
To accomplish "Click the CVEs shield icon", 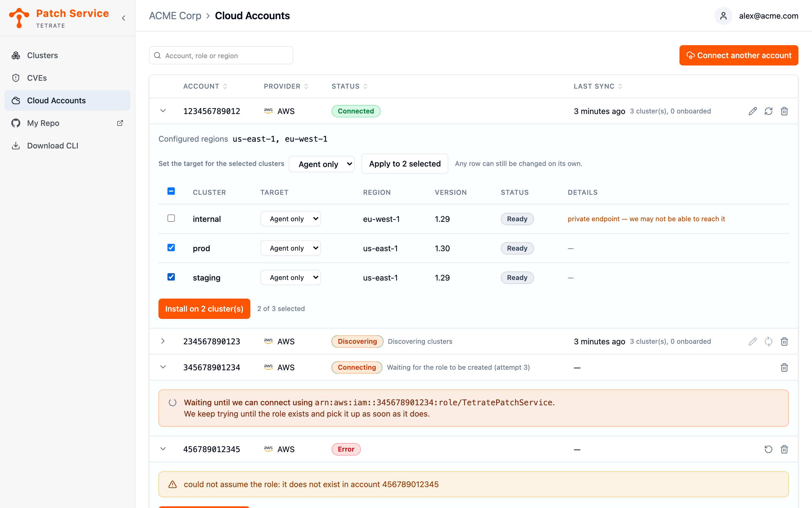I will [16, 78].
